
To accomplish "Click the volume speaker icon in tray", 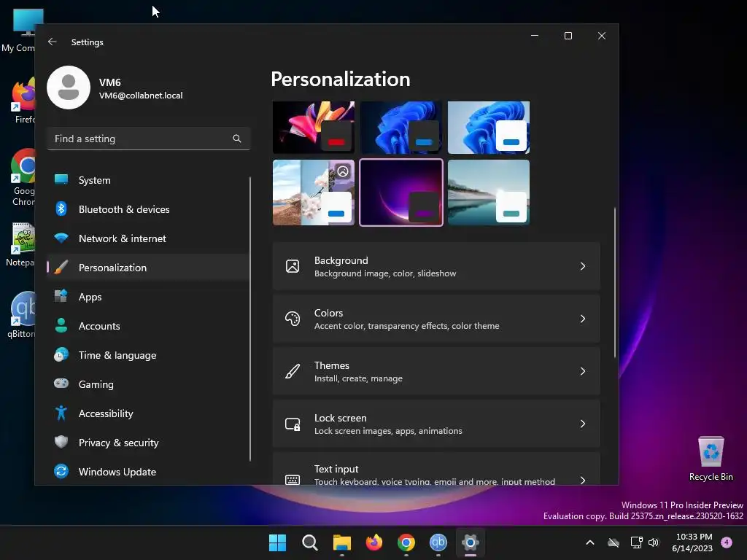I will click(654, 542).
